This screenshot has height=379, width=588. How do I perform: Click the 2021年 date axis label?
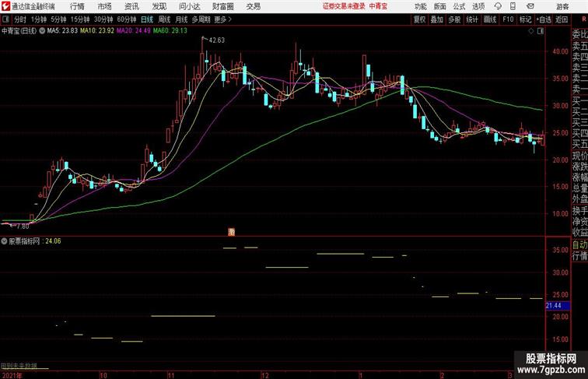click(12, 375)
